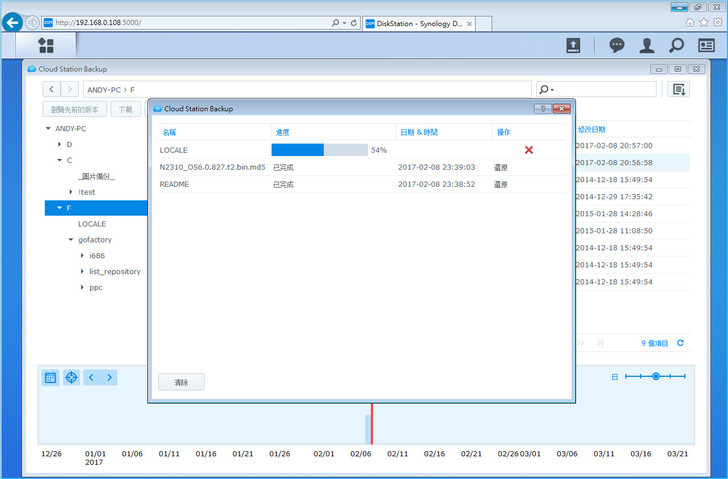728x479 pixels.
Task: Go to the next version on the timeline
Action: point(109,377)
